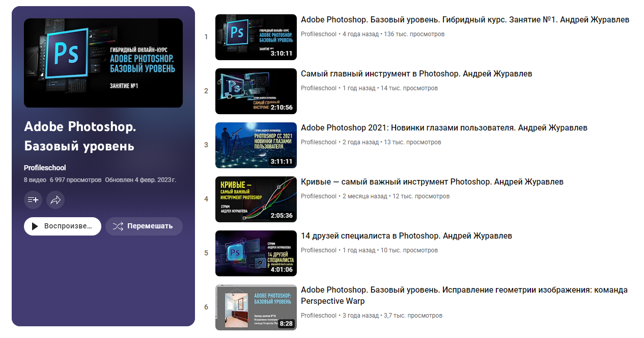
Task: Open Profileschool channel under Perspective Warp video
Action: pos(319,316)
